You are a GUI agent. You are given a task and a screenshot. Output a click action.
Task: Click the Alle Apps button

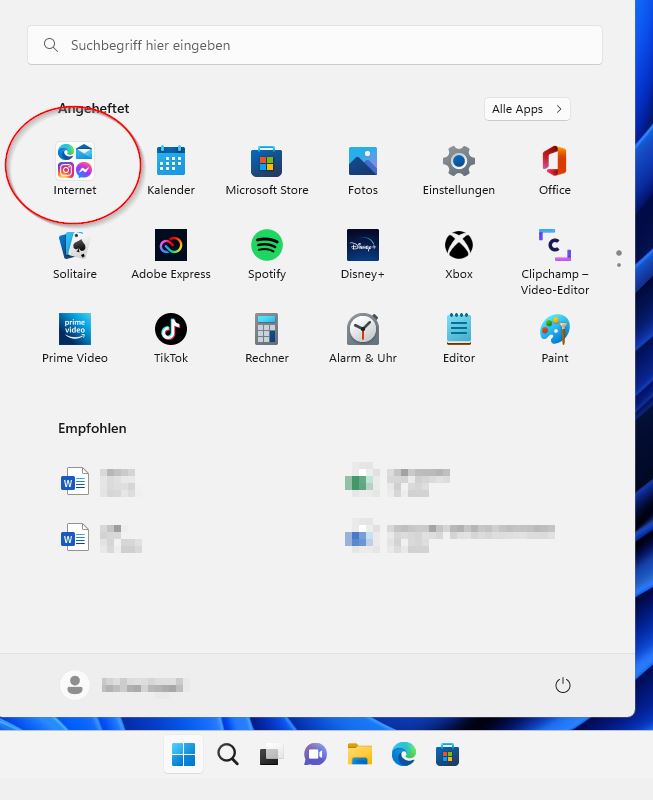pyautogui.click(x=527, y=109)
